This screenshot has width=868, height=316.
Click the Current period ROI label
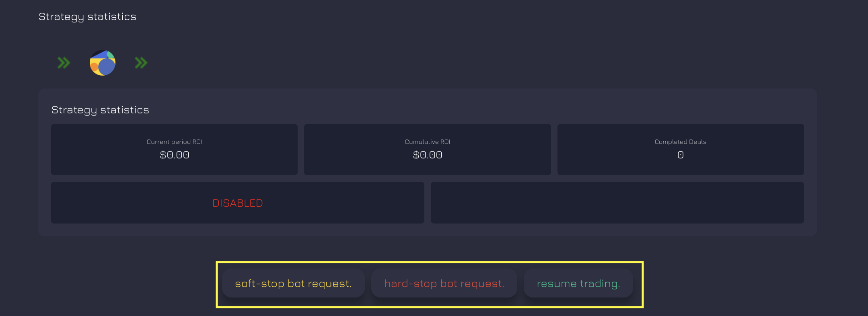tap(175, 142)
